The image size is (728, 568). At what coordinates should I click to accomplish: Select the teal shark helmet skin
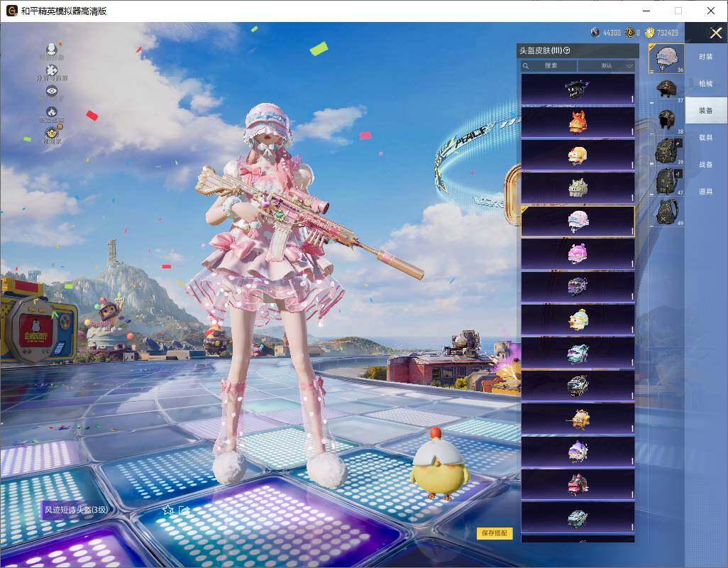578,353
